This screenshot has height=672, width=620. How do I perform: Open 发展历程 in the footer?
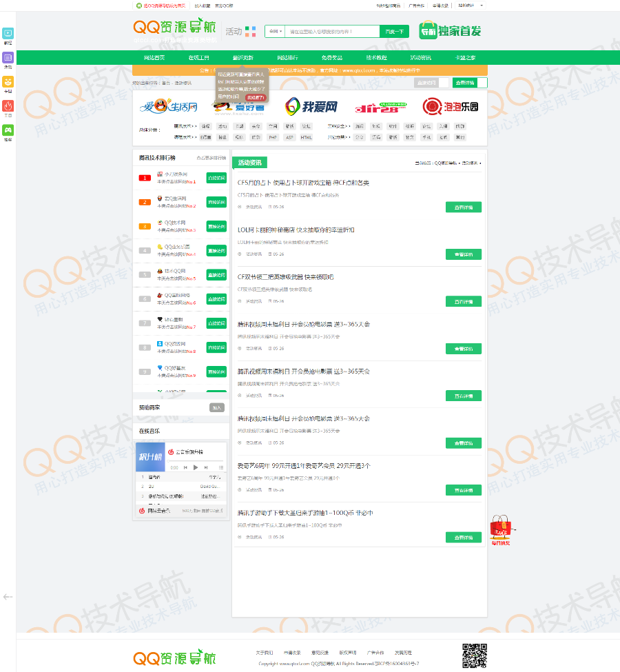[403, 653]
